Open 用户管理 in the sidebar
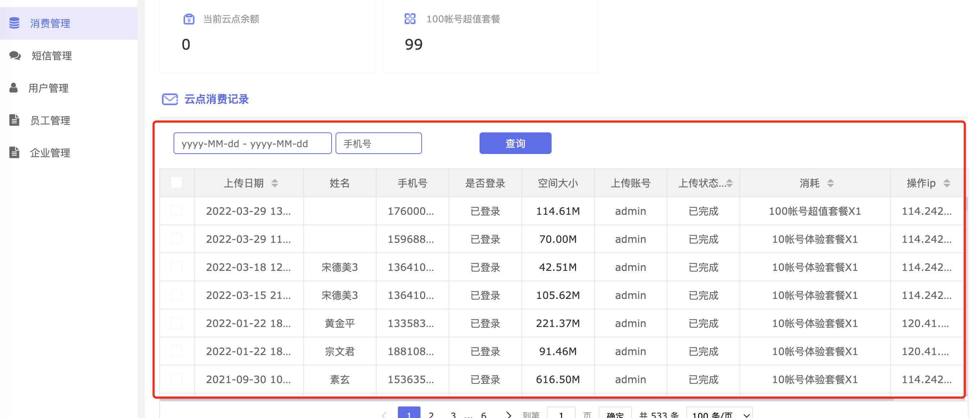The width and height of the screenshot is (980, 418). coord(49,88)
